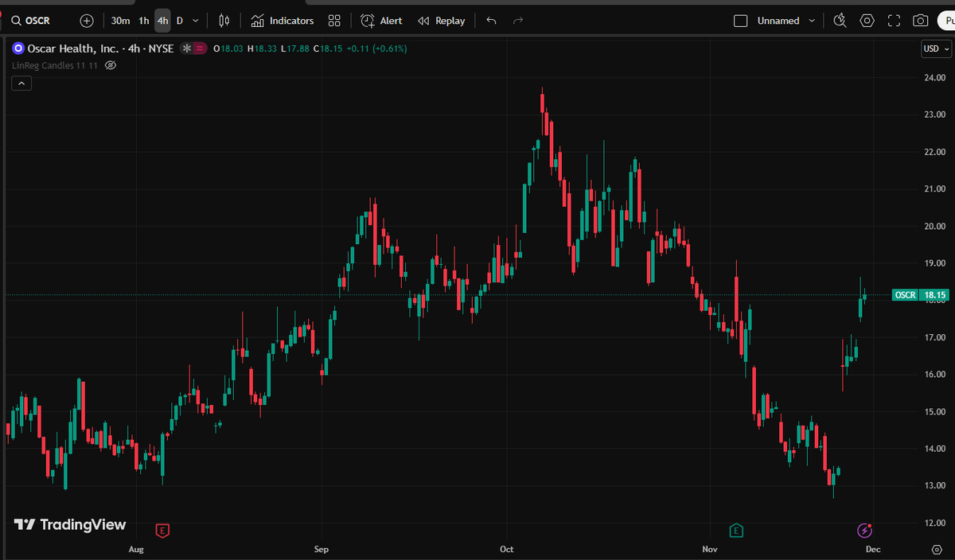Click the snowflake market status icon
Screen dimensions: 955x560
186,49
